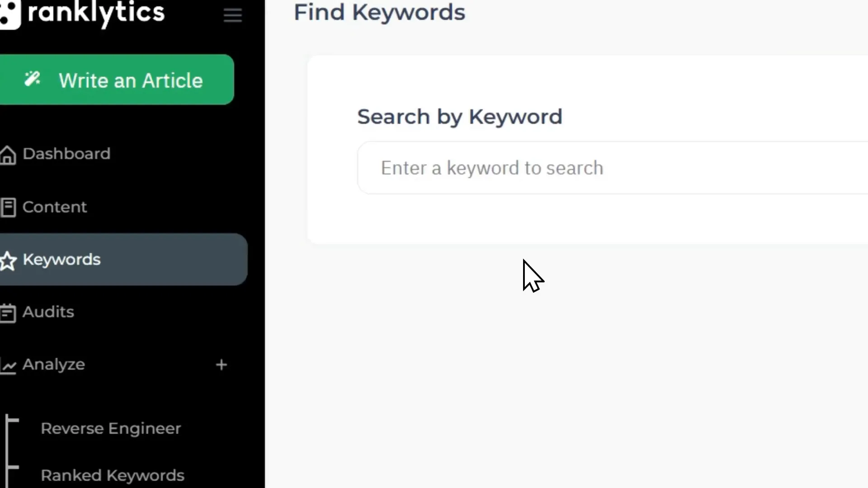Click the Content navigation icon
The height and width of the screenshot is (488, 868).
(x=8, y=207)
